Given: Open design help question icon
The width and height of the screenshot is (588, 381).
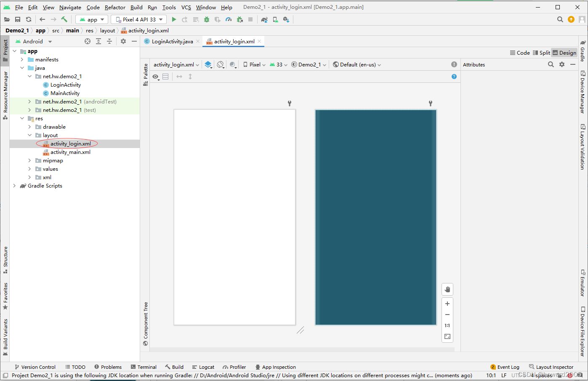Looking at the screenshot, I should 454,77.
